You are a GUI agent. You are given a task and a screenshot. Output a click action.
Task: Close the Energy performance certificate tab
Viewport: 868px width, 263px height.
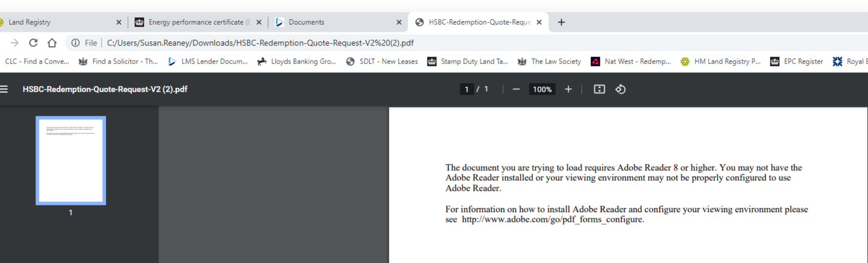coord(259,22)
